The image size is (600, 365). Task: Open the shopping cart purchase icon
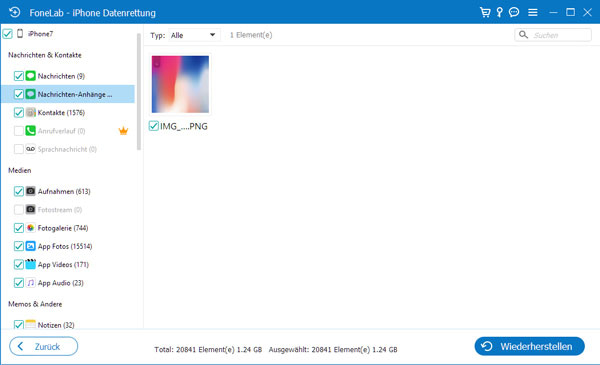485,12
